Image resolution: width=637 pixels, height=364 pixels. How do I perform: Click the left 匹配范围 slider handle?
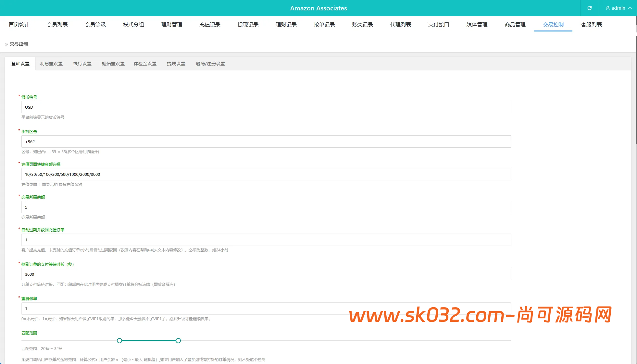coord(119,341)
